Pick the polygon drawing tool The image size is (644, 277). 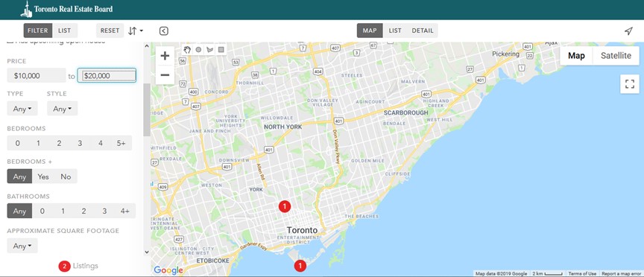click(210, 50)
